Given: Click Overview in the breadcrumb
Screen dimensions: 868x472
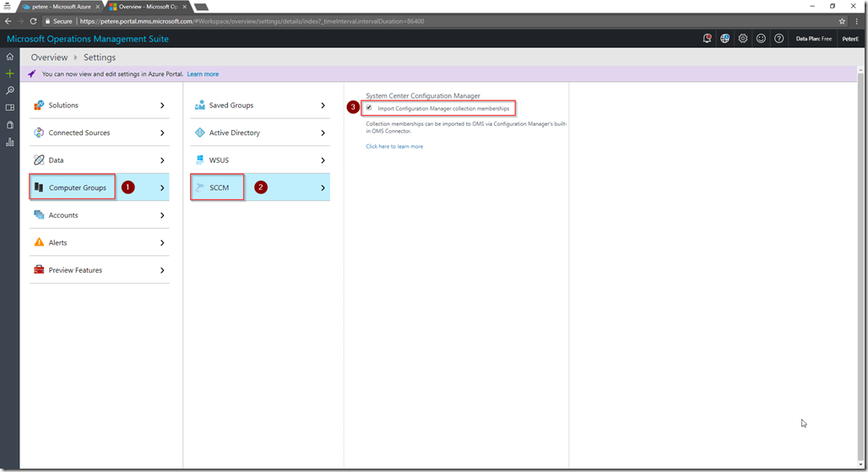Looking at the screenshot, I should tap(49, 57).
